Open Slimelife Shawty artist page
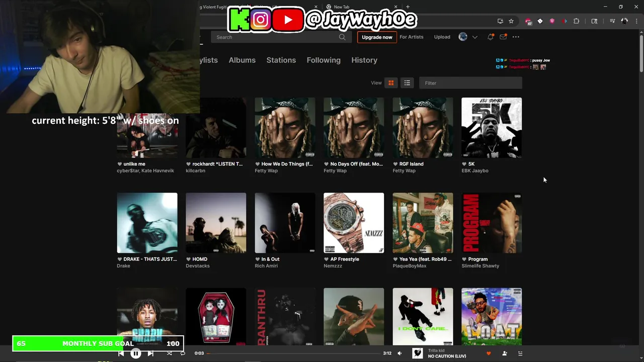This screenshot has width=644, height=362. [480, 266]
